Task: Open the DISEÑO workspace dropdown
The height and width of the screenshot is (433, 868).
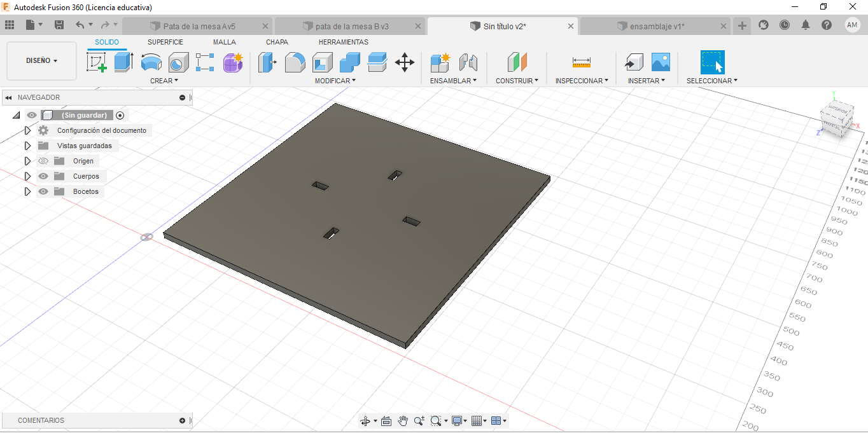Action: click(41, 61)
